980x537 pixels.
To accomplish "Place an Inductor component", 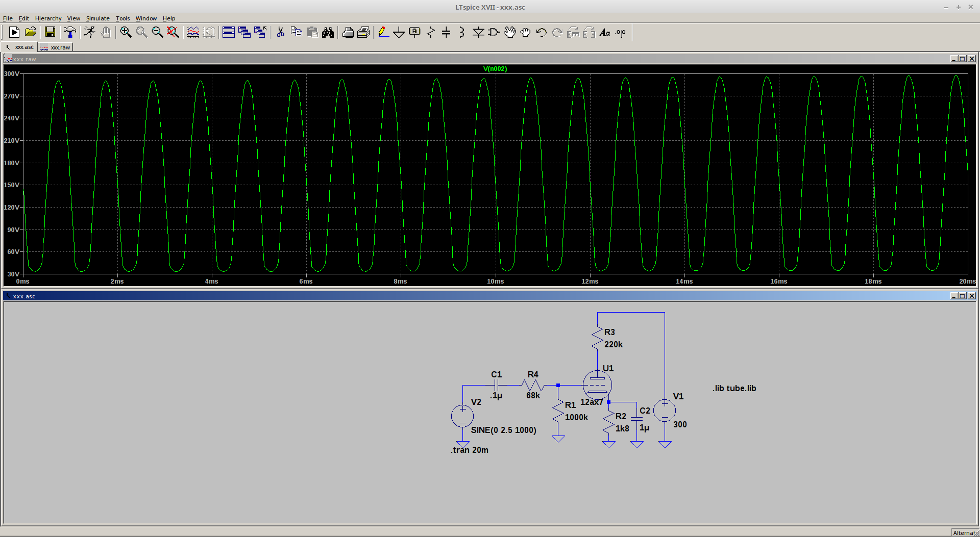I will 462,33.
